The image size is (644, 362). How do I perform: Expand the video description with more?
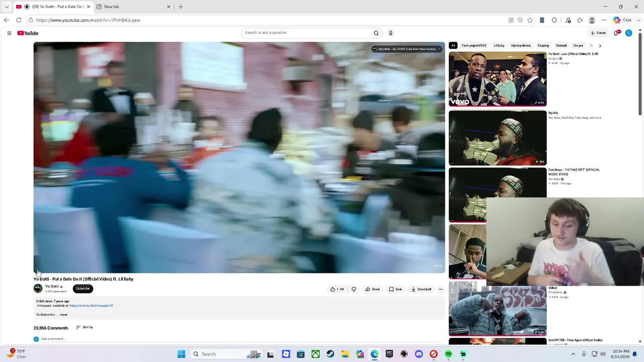click(x=63, y=315)
